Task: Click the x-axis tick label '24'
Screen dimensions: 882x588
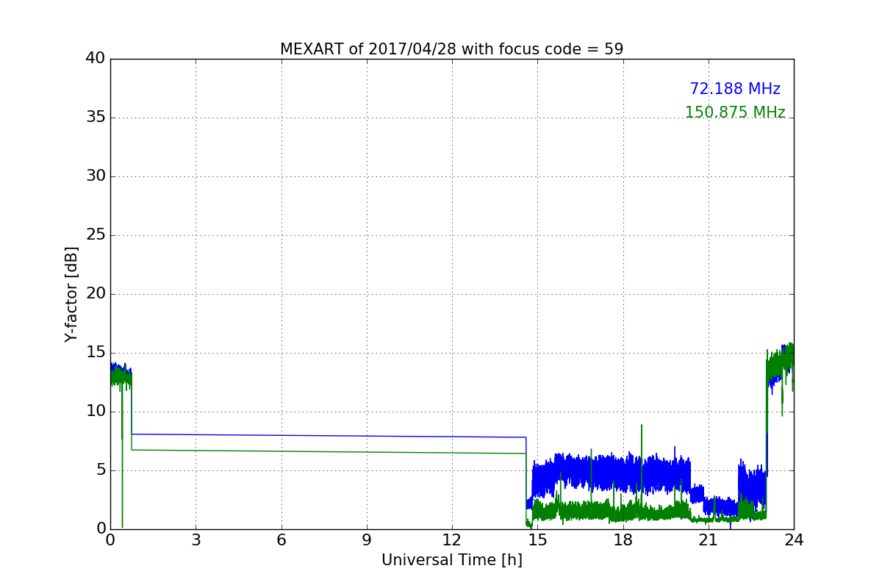Action: pyautogui.click(x=794, y=540)
